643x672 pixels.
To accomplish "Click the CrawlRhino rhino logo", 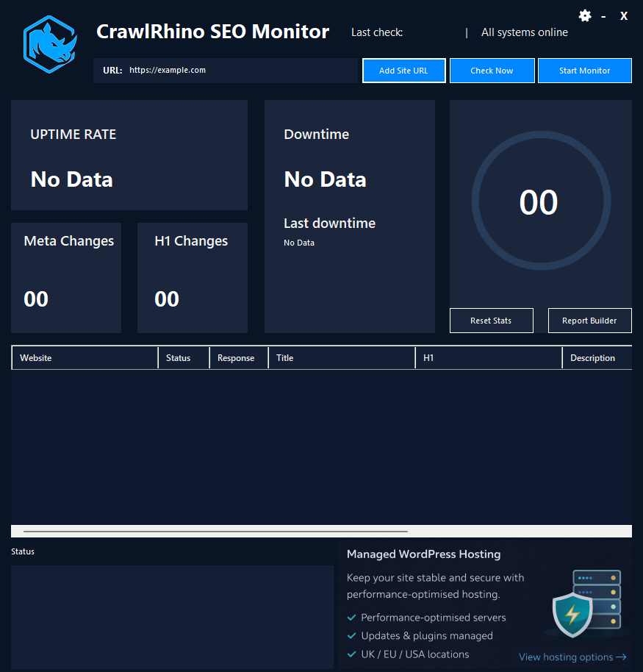I will [x=49, y=44].
